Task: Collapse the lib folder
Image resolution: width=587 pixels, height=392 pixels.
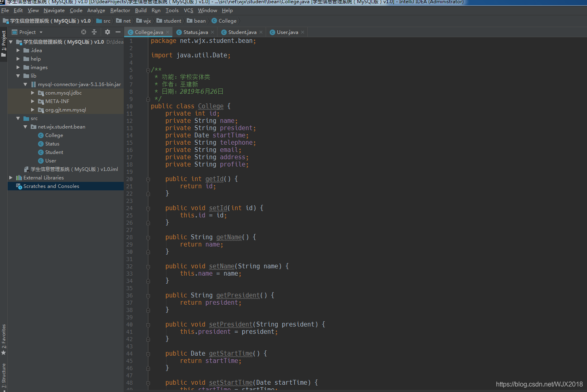Action: 18,76
